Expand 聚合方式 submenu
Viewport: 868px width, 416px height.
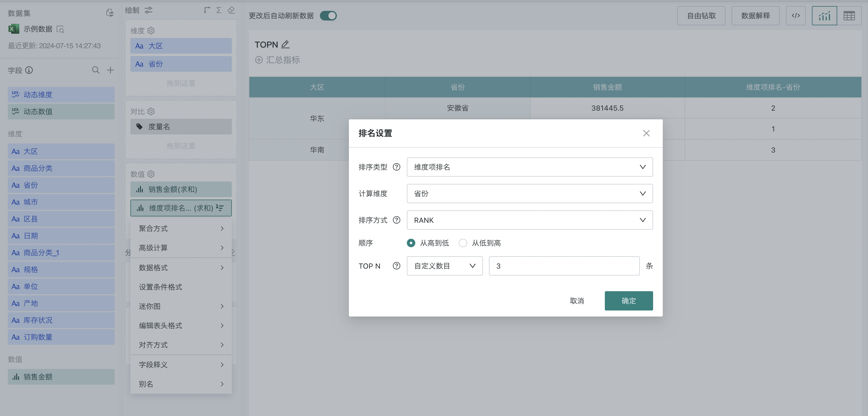[181, 228]
